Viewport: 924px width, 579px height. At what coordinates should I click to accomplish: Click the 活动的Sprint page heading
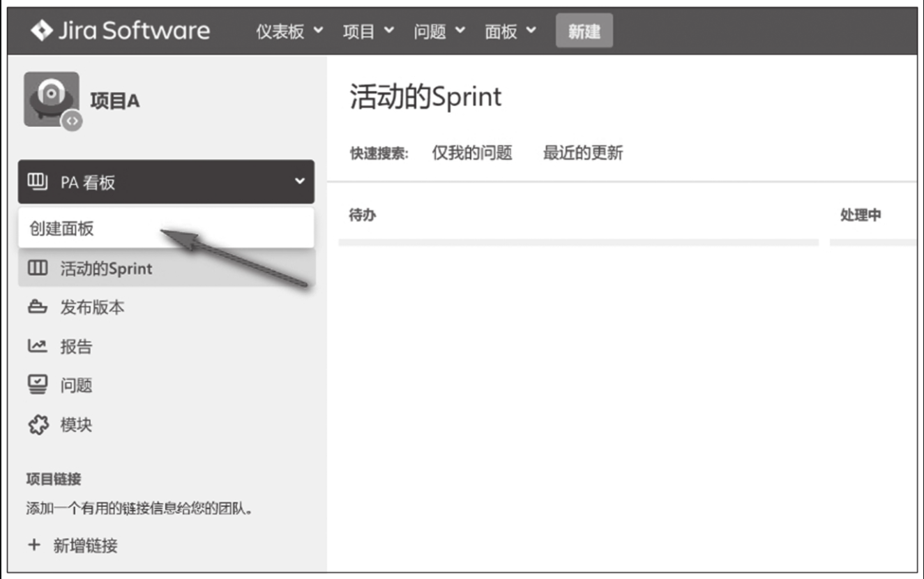coord(425,97)
